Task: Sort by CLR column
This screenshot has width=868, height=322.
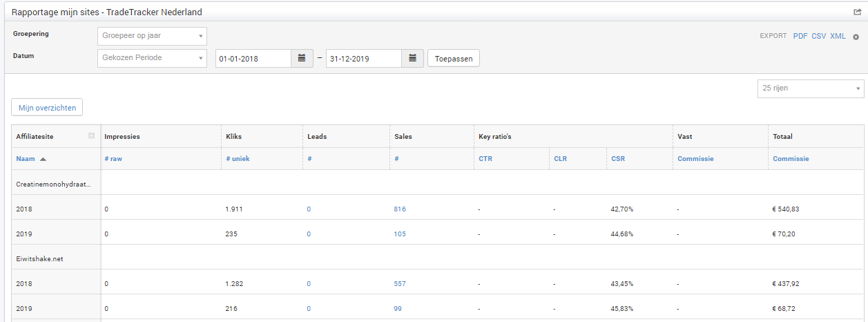Action: point(560,159)
